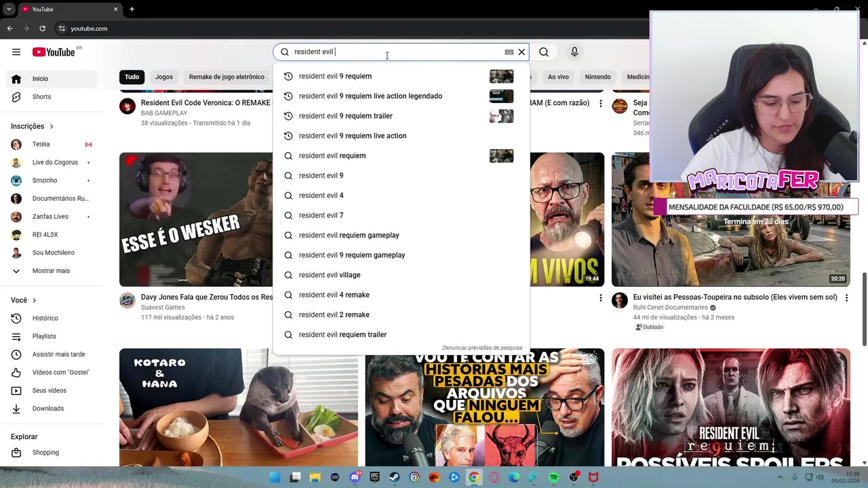Open 'Assistir mais tarde' in sidebar
Image resolution: width=868 pixels, height=488 pixels.
(52, 354)
